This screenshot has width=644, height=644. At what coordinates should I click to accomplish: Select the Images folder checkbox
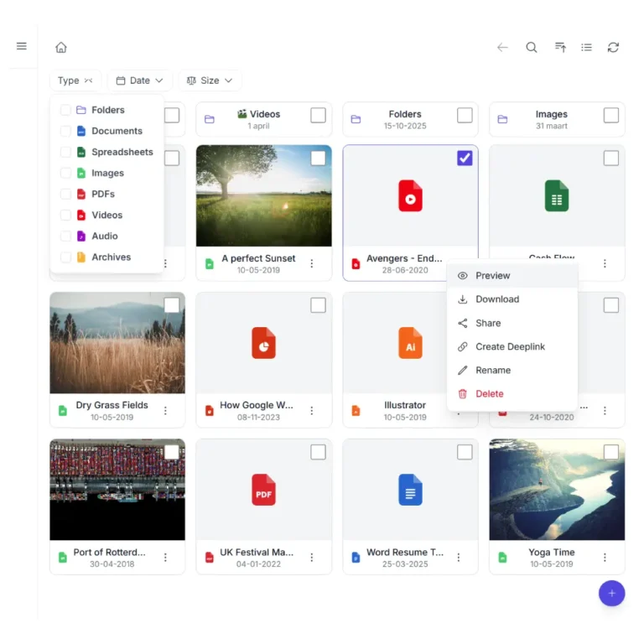pyautogui.click(x=611, y=116)
